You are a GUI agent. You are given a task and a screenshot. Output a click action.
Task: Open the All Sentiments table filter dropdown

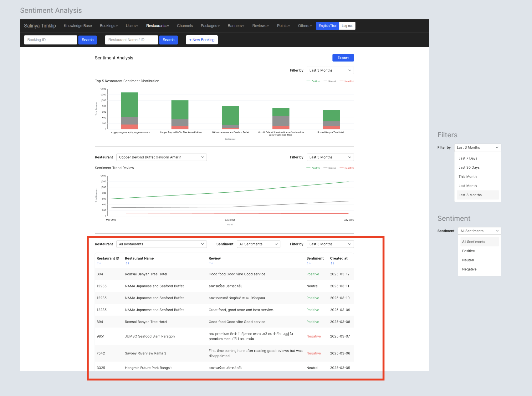click(258, 244)
